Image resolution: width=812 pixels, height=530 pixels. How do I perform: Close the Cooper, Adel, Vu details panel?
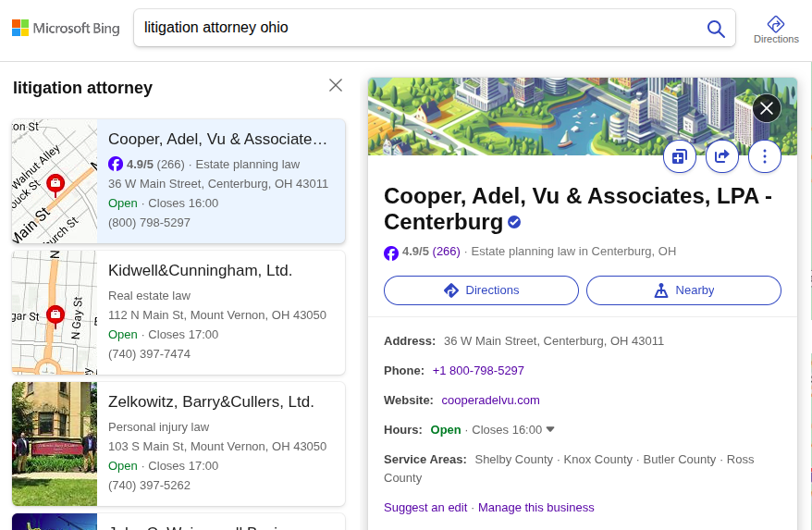767,108
